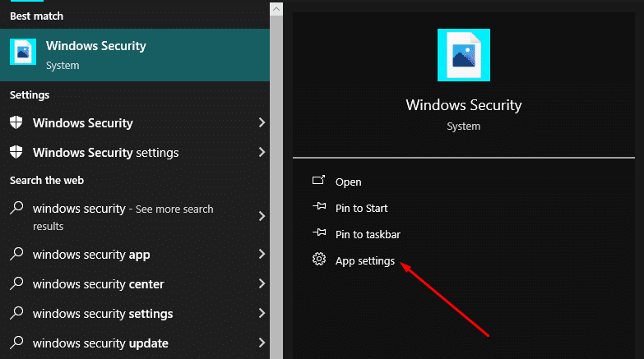Expand the 'Windows Security settings' chevron arrow
Viewport: 644px width, 359px height.
[262, 152]
